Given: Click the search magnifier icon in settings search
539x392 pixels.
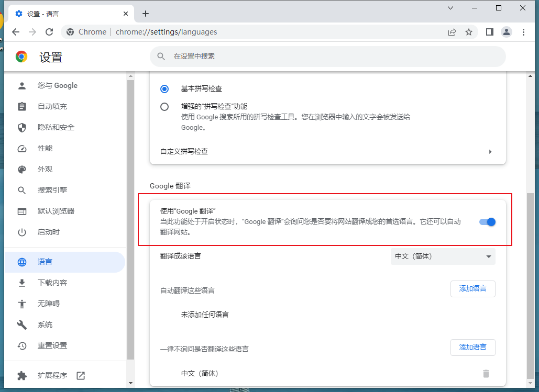Looking at the screenshot, I should pyautogui.click(x=161, y=57).
